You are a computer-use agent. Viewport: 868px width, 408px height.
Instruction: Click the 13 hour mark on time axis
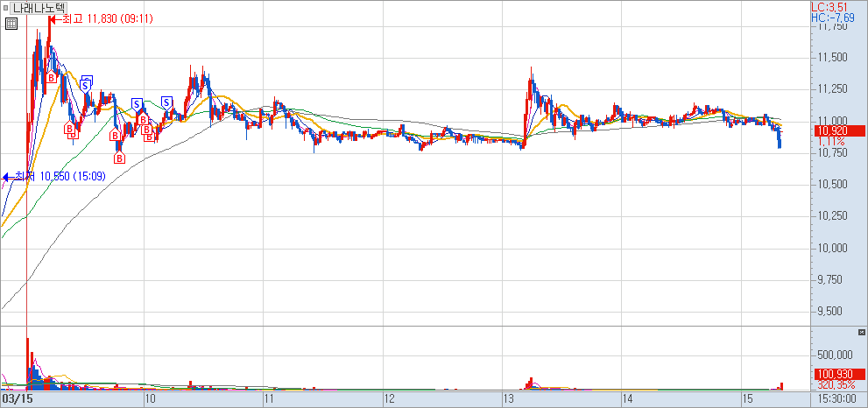(508, 398)
